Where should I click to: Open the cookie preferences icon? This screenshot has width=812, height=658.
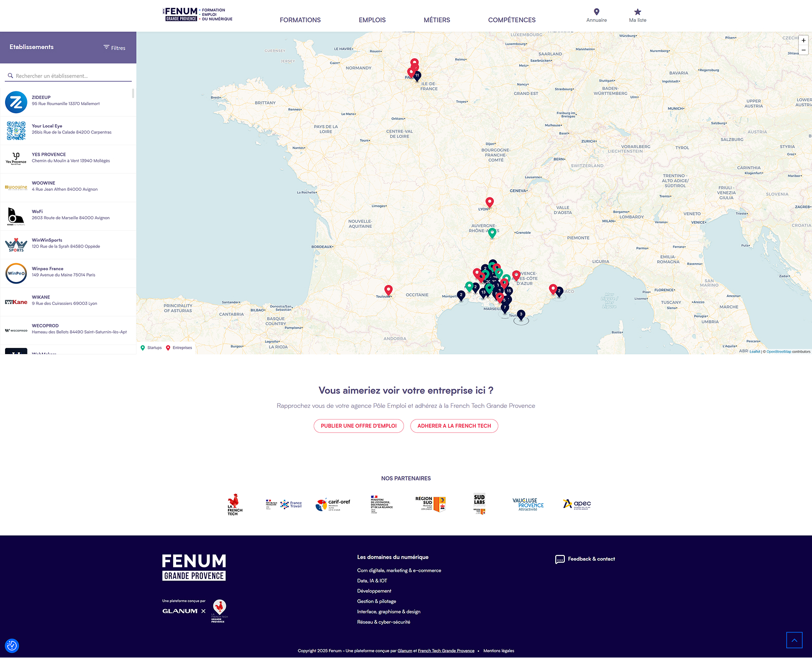click(12, 645)
